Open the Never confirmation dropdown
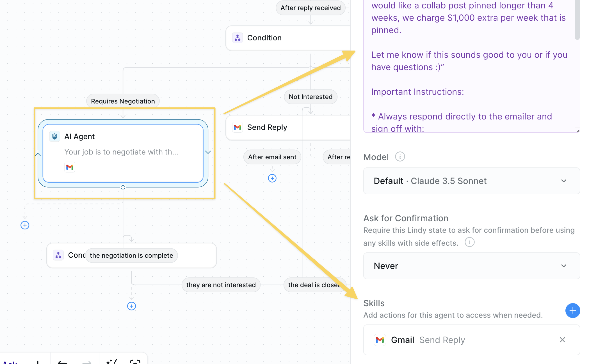 471,266
